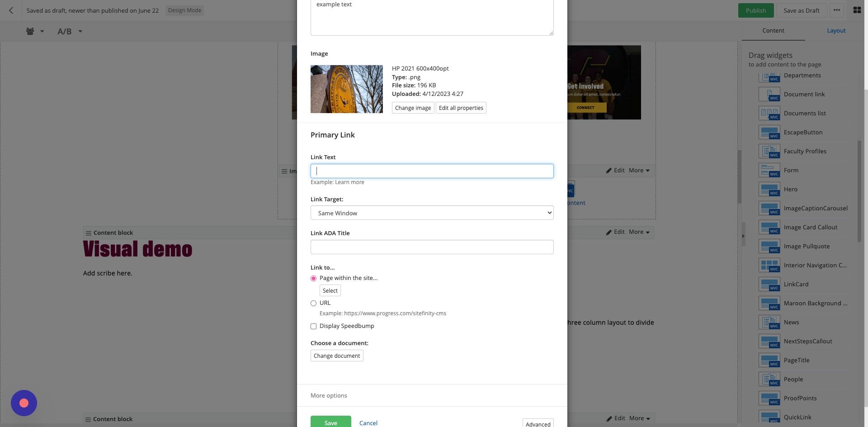Select the Page within the site radio
Image resolution: width=868 pixels, height=427 pixels.
[x=313, y=278]
